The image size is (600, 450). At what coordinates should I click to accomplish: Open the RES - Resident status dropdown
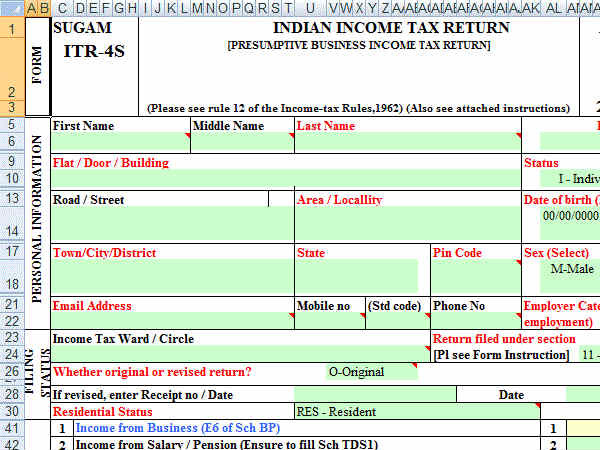tap(414, 411)
